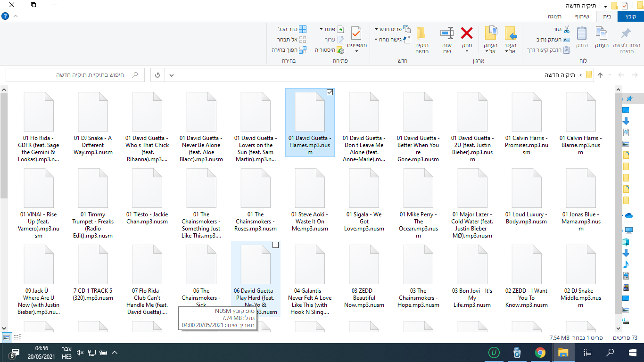Switch to the Share (שיתוף) tab

[x=582, y=16]
